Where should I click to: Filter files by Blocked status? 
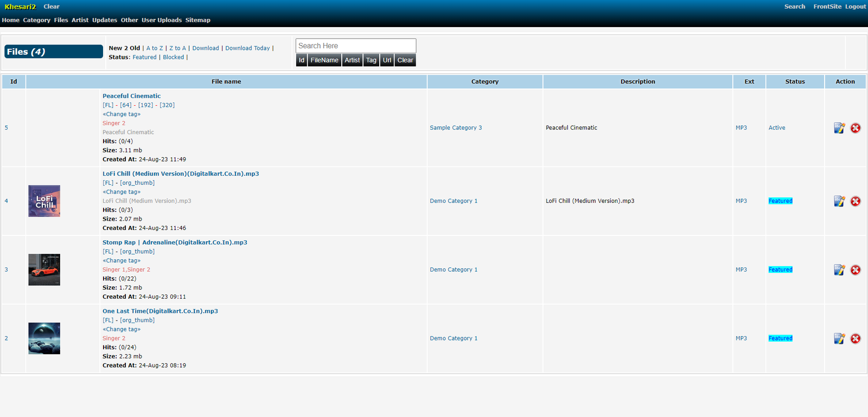(x=173, y=57)
